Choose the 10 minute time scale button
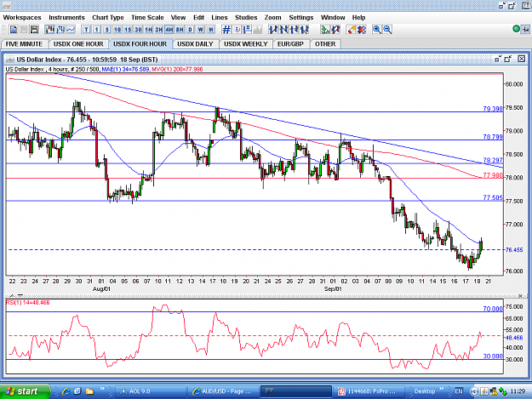Viewport: 532px width, 399px height. point(117,30)
